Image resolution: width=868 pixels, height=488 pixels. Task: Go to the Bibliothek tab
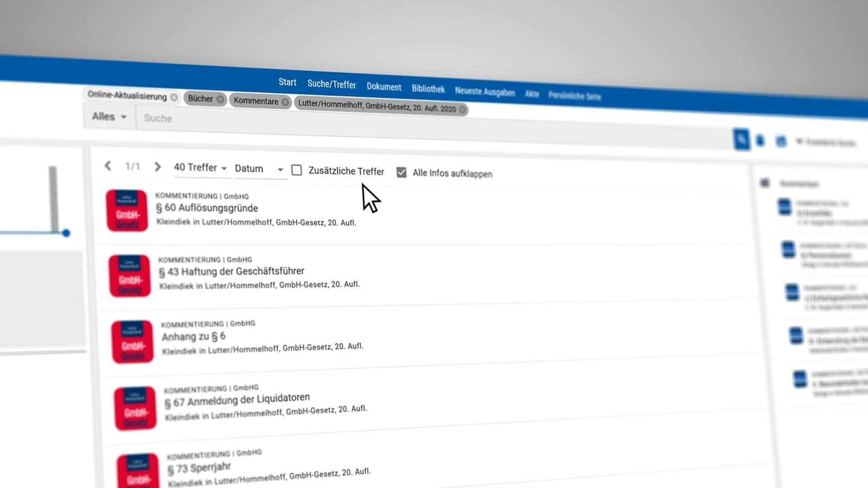coord(428,89)
